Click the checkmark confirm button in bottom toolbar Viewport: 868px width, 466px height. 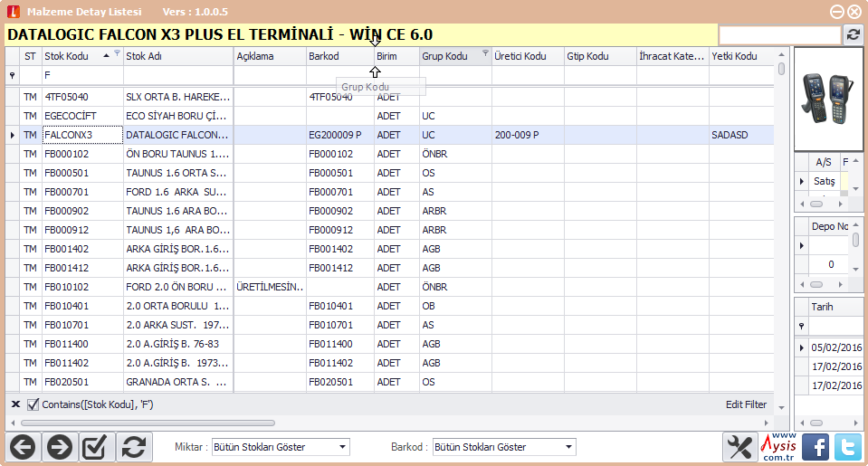click(96, 447)
